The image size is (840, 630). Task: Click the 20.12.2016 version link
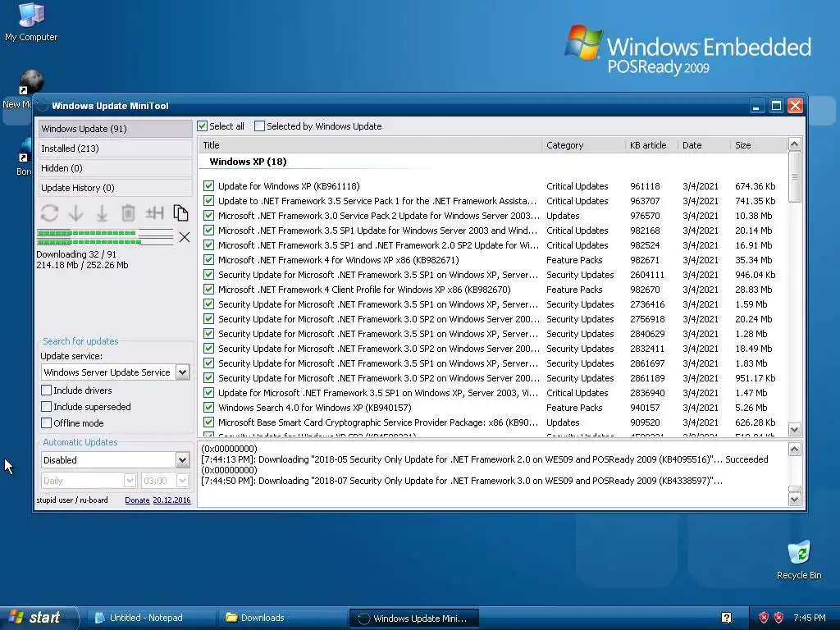pos(171,500)
